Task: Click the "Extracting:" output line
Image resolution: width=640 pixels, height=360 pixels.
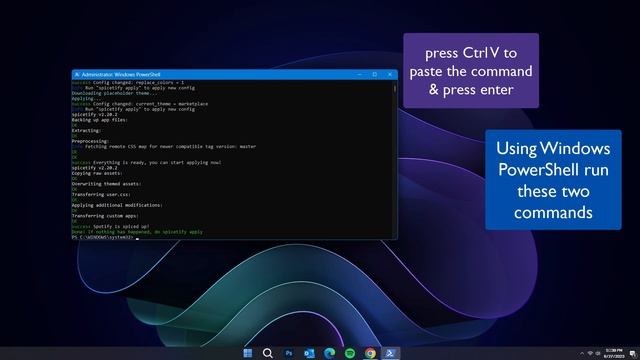Action: click(x=86, y=131)
